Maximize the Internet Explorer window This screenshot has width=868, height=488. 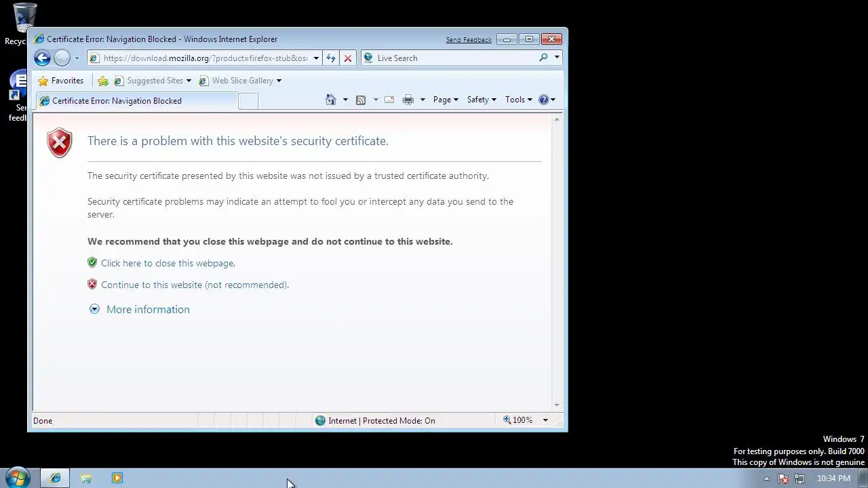(529, 39)
